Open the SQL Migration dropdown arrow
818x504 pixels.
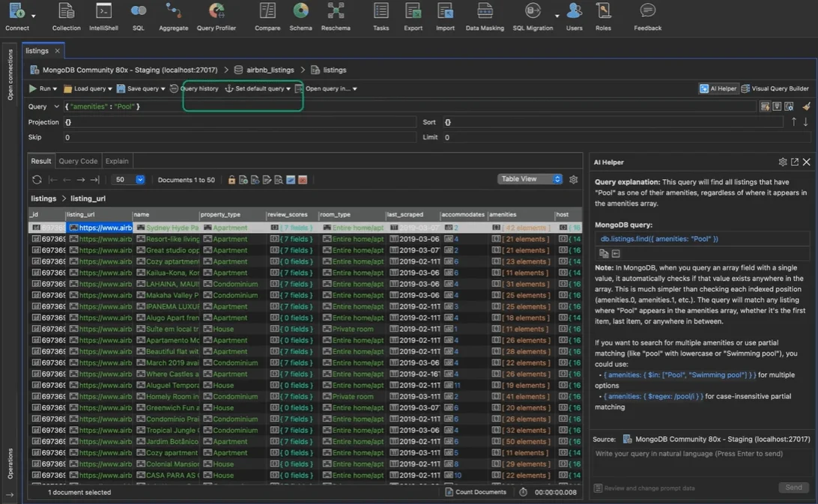[557, 16]
